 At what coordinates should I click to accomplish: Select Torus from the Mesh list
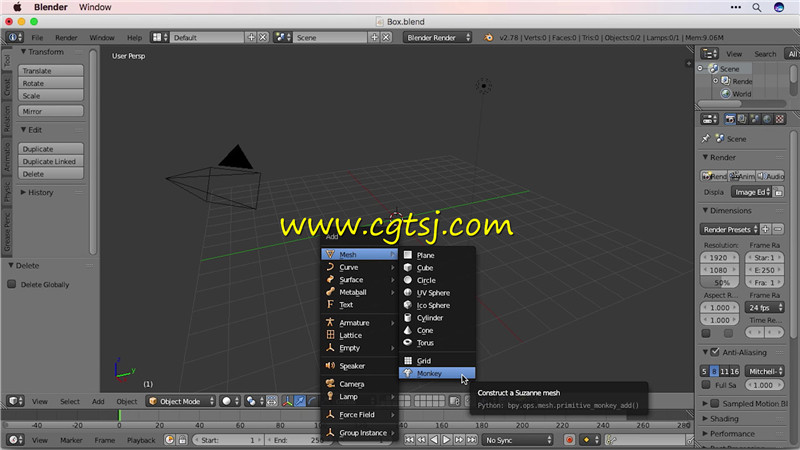point(437,343)
